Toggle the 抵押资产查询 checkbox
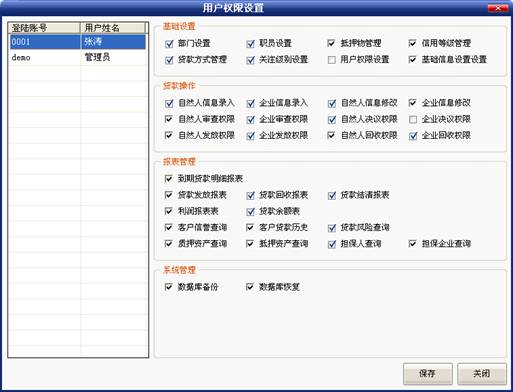Screen dimensions: 513x392 pyautogui.click(x=250, y=244)
